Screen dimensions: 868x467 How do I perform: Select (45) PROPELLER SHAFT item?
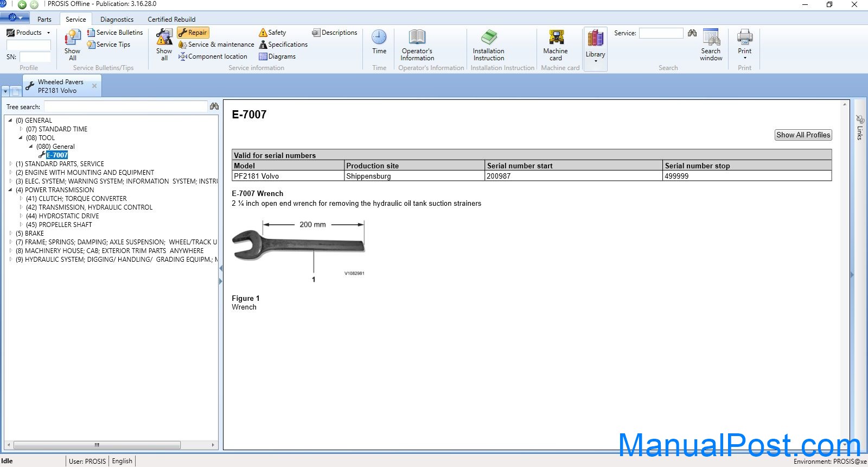pyautogui.click(x=59, y=225)
